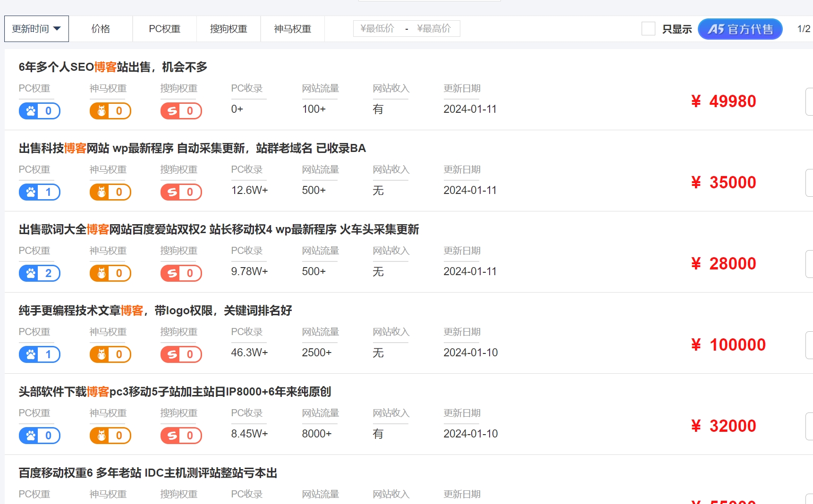The width and height of the screenshot is (813, 504).
Task: Open listing 6年多个人SEO博客站出售
Action: point(113,67)
